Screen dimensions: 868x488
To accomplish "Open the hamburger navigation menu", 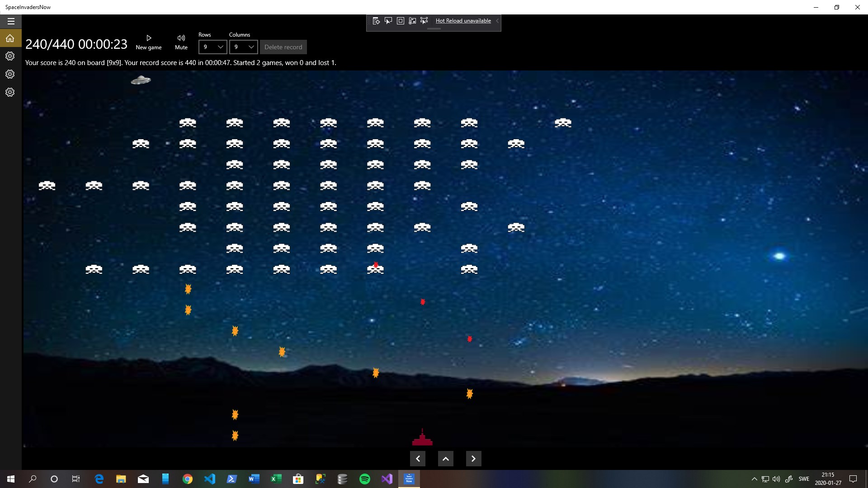I will pyautogui.click(x=11, y=21).
